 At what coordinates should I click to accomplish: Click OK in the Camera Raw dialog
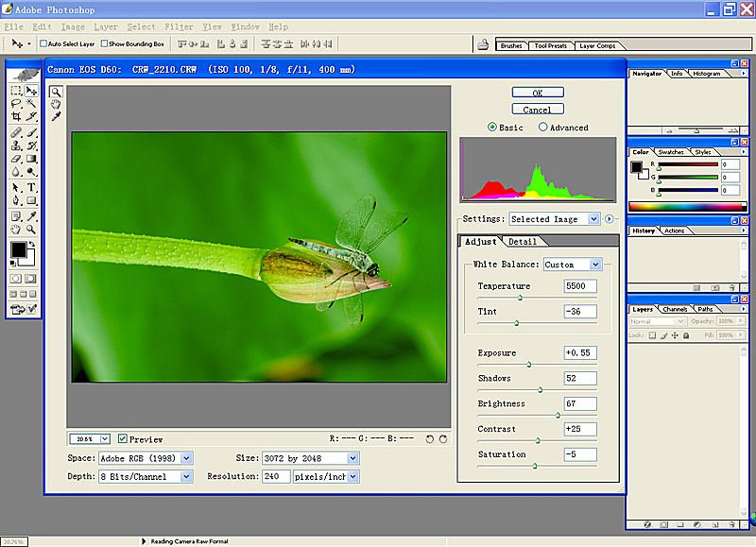point(538,93)
